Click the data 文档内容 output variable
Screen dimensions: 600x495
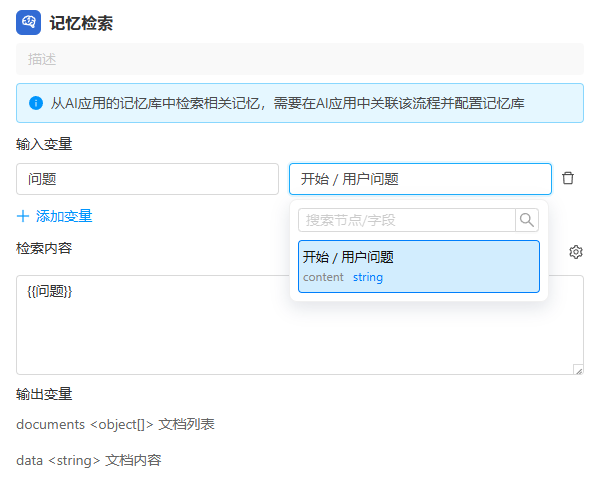89,460
